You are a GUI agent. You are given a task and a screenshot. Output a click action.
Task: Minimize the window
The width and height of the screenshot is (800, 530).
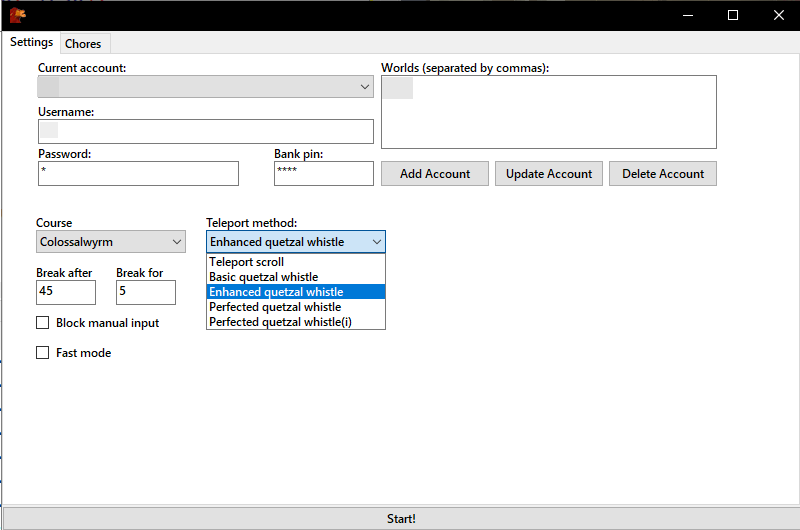tap(688, 15)
